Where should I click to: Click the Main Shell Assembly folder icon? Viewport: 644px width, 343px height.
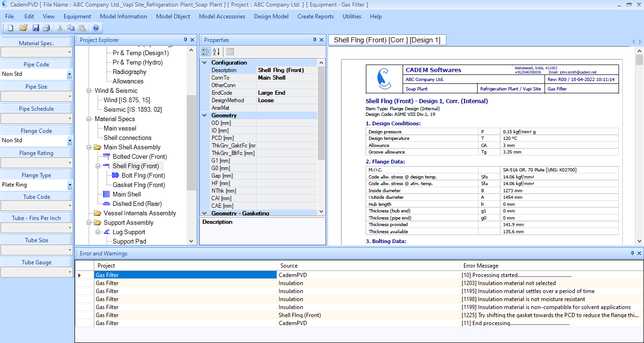pyautogui.click(x=98, y=147)
